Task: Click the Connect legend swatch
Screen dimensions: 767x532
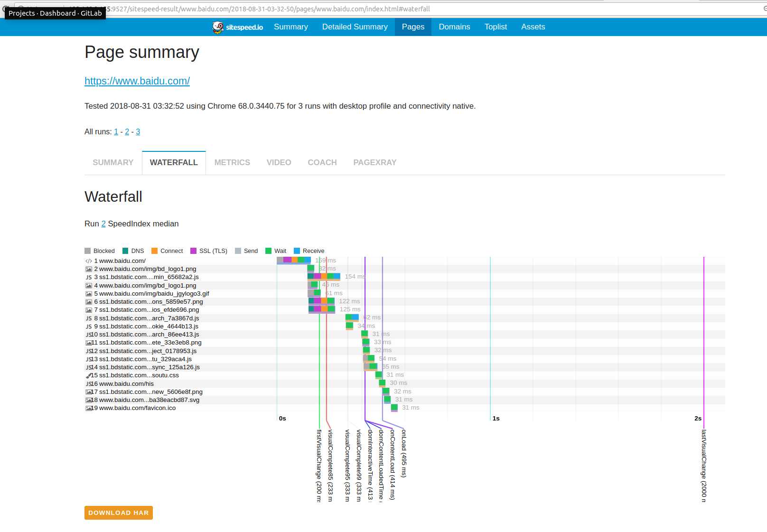Action: point(154,251)
